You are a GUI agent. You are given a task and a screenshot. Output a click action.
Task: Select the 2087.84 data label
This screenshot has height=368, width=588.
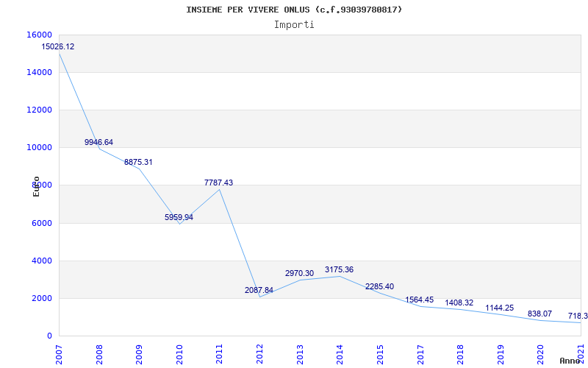pyautogui.click(x=259, y=290)
